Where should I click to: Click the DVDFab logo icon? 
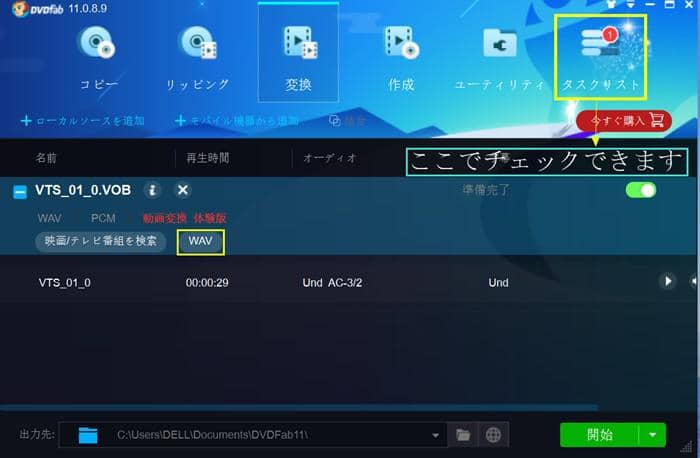[20, 8]
